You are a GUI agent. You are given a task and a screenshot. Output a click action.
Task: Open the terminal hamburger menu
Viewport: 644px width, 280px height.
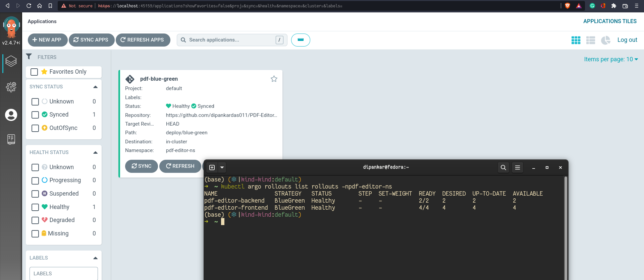tap(518, 167)
